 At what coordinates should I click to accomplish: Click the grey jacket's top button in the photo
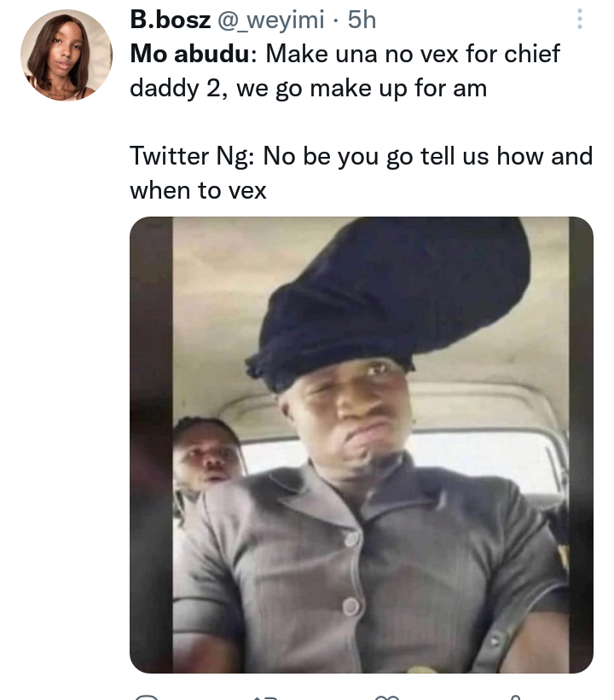[x=351, y=540]
